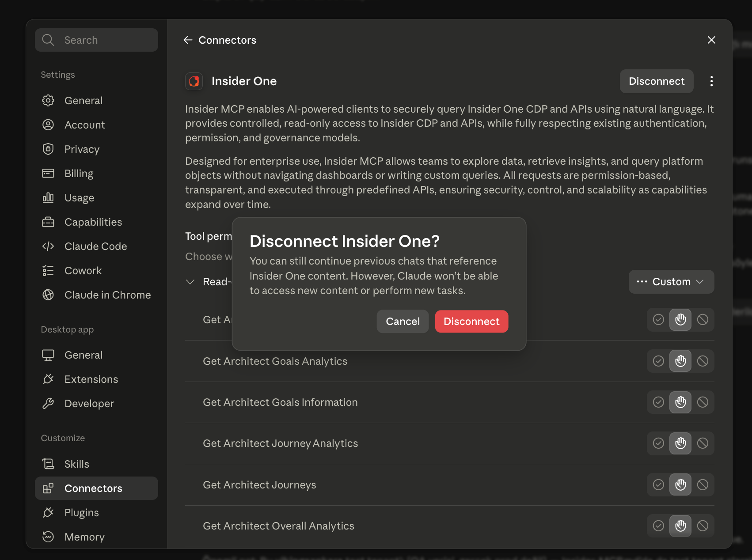
Task: Click the Plugins plug icon
Action: [x=48, y=513]
